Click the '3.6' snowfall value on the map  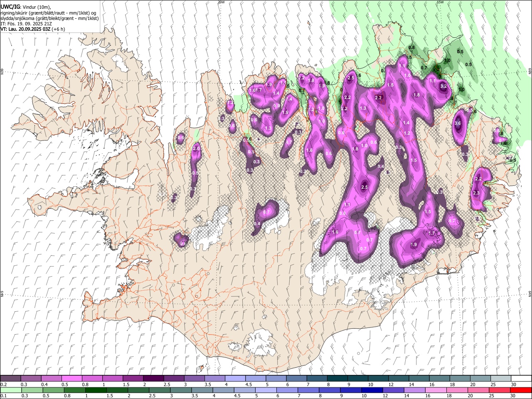click(458, 123)
